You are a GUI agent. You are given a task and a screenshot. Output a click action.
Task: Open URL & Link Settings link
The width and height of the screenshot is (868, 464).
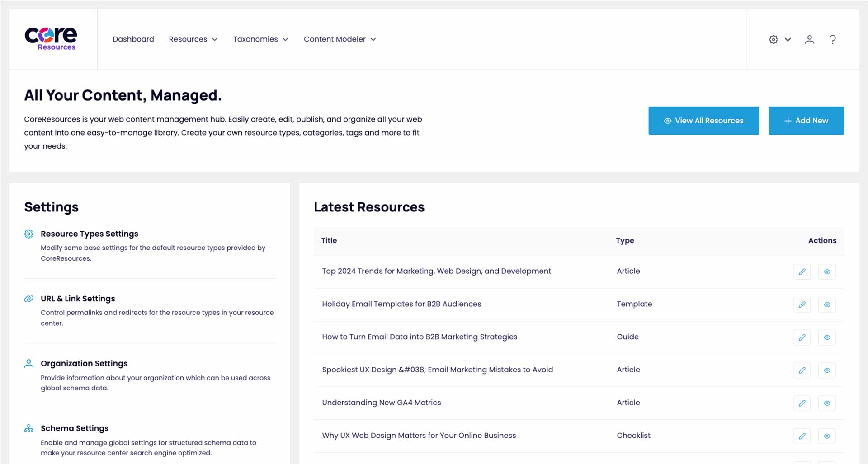click(x=78, y=299)
